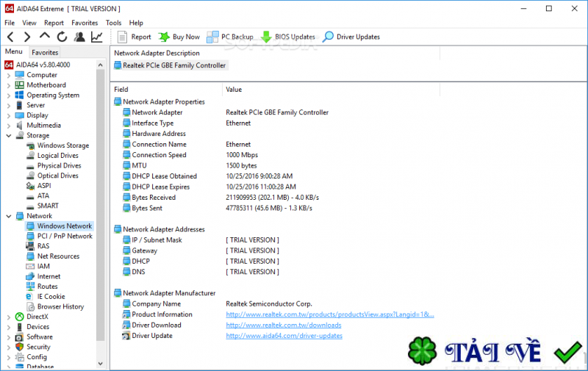Open the Favorites menu in menu bar
Screen dimensions: 588x371
pos(85,23)
